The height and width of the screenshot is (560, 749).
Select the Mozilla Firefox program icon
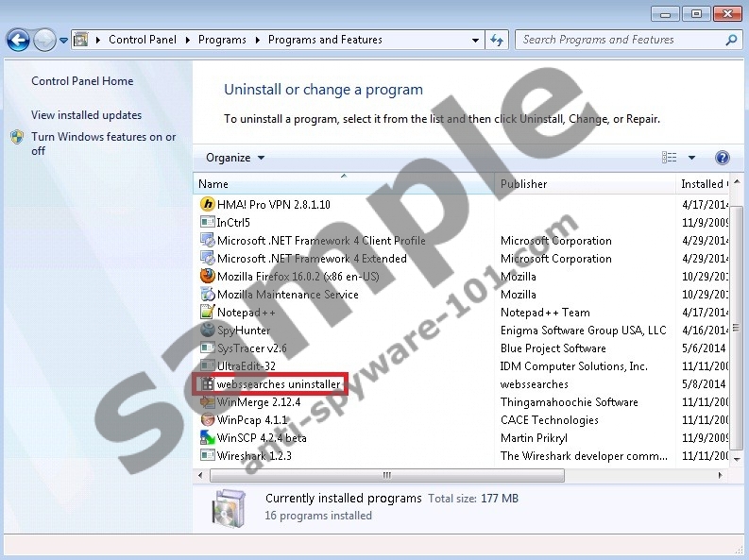208,277
